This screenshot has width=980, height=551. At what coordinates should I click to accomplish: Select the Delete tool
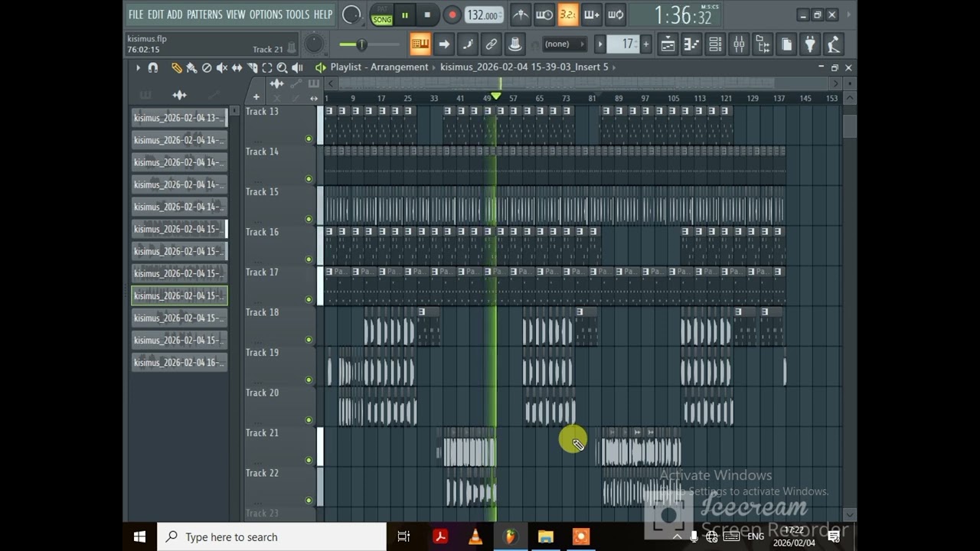pos(207,67)
